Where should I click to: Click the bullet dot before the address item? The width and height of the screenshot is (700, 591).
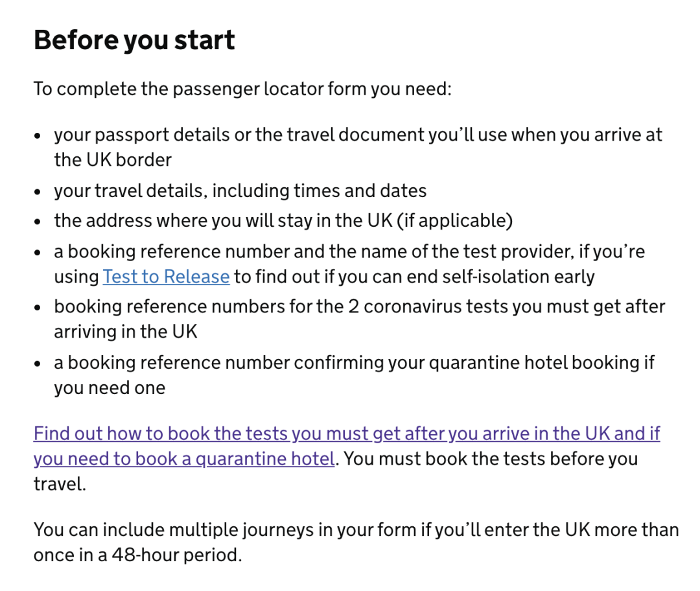(x=38, y=222)
